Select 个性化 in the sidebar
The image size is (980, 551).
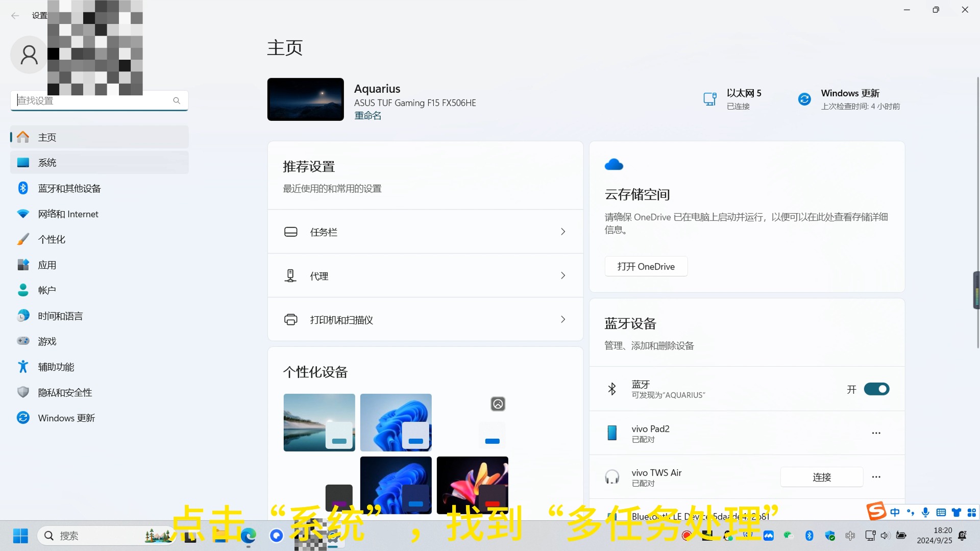click(52, 239)
